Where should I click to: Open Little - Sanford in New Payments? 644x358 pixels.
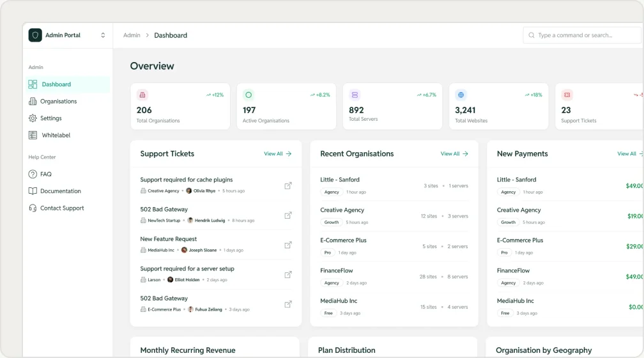click(x=516, y=180)
